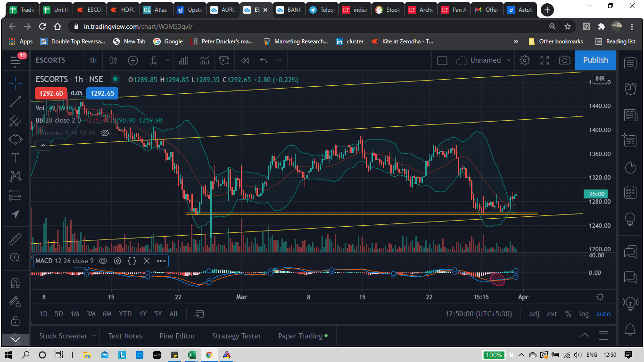Open the Stock Screener tab
Image resolution: width=644 pixels, height=362 pixels.
pos(63,336)
